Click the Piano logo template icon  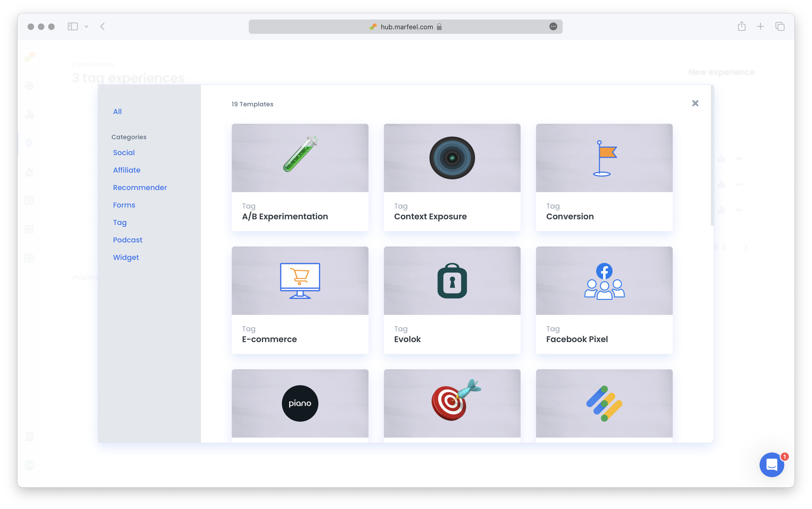(x=300, y=403)
